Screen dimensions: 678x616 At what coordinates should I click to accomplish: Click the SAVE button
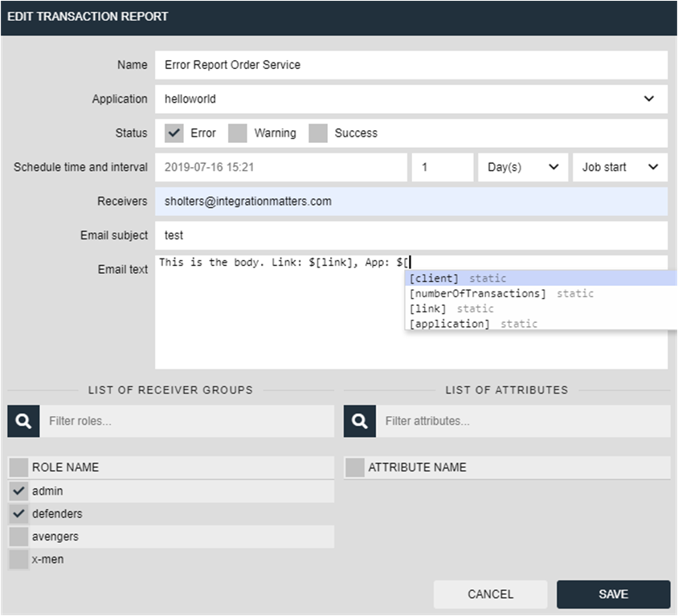pos(614,594)
